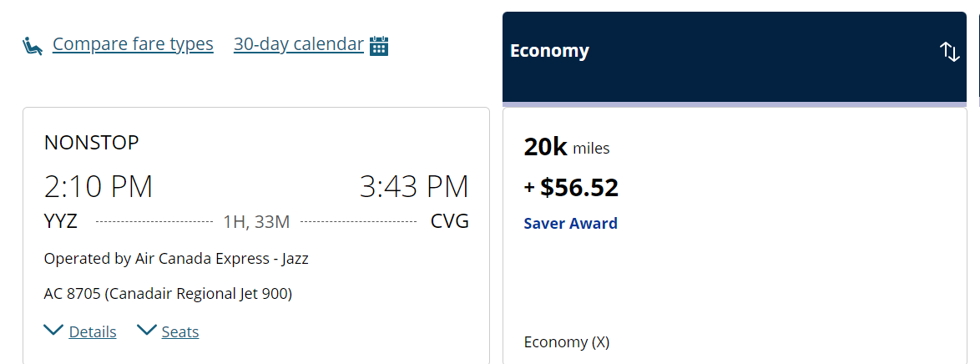Click the calendar icon next to 30-day calendar
The width and height of the screenshot is (980, 364).
click(379, 45)
